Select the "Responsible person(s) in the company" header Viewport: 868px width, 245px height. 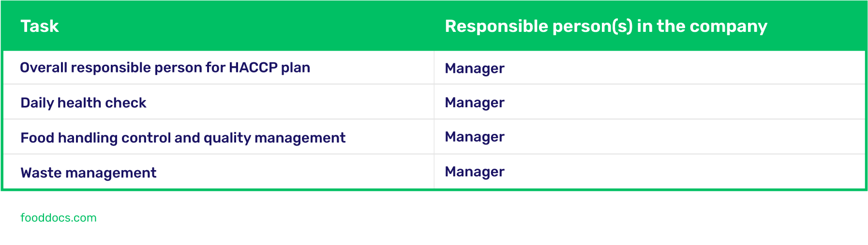(606, 26)
